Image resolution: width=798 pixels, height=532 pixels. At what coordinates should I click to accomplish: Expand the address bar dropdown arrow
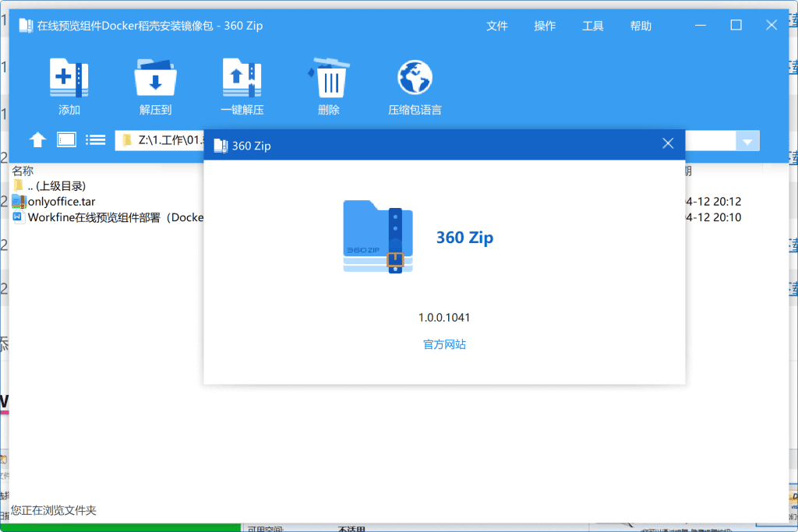pyautogui.click(x=747, y=142)
